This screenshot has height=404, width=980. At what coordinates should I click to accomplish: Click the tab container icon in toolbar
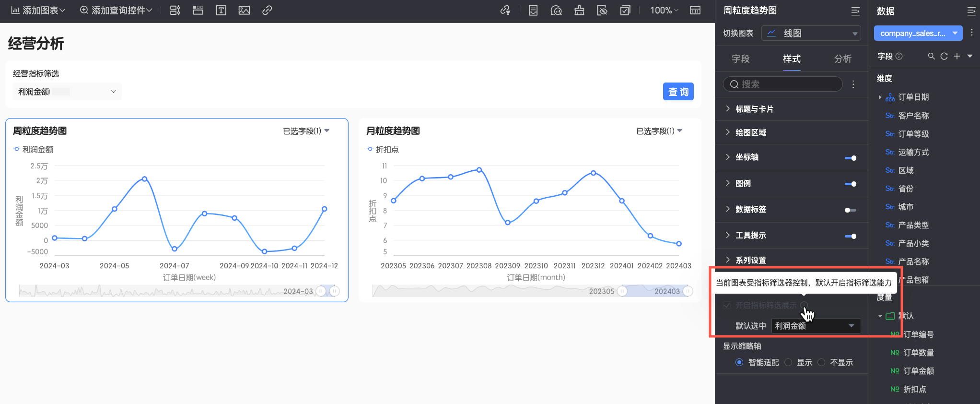coord(198,11)
